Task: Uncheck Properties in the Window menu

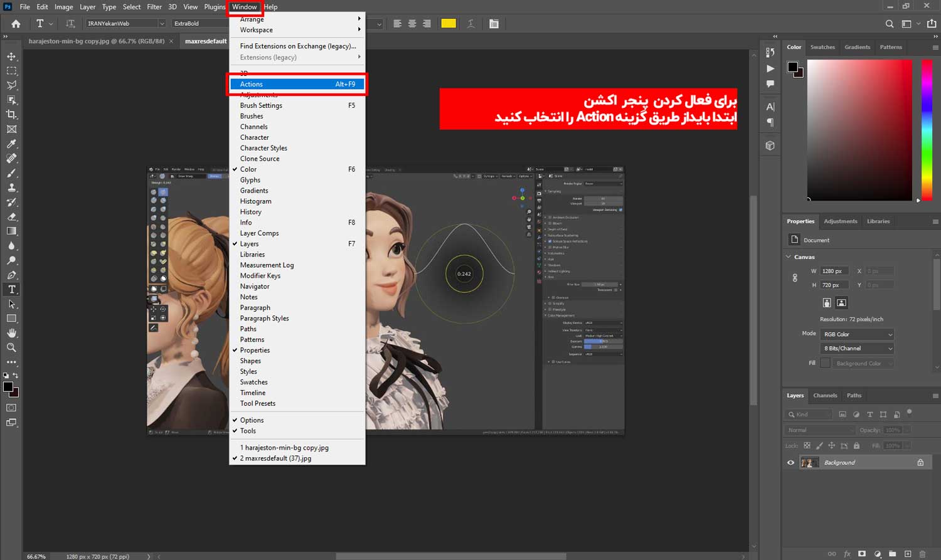Action: pos(297,351)
